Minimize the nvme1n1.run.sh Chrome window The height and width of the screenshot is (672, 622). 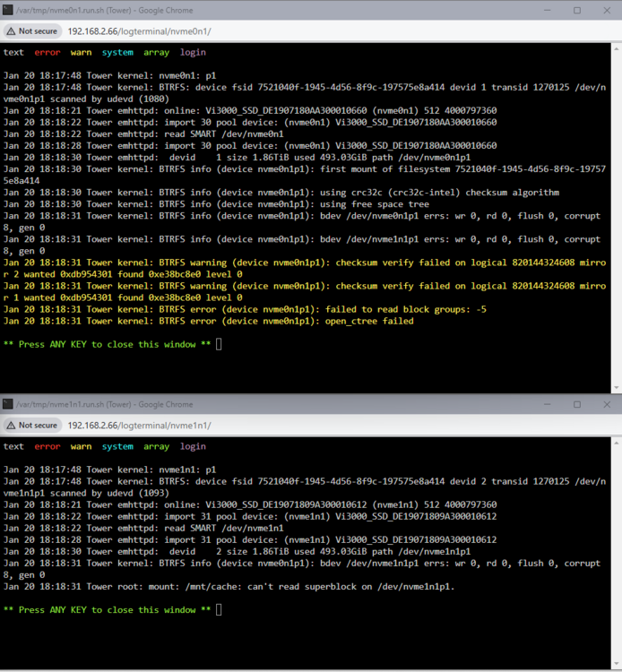point(548,404)
